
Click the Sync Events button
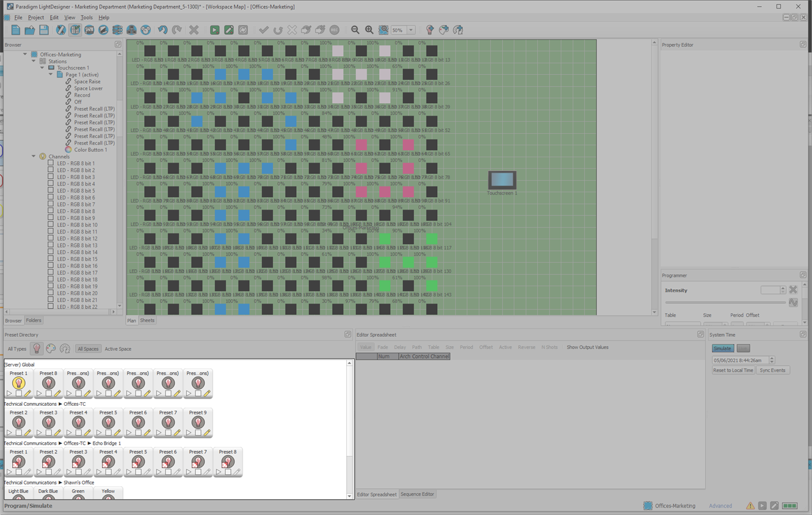point(772,370)
